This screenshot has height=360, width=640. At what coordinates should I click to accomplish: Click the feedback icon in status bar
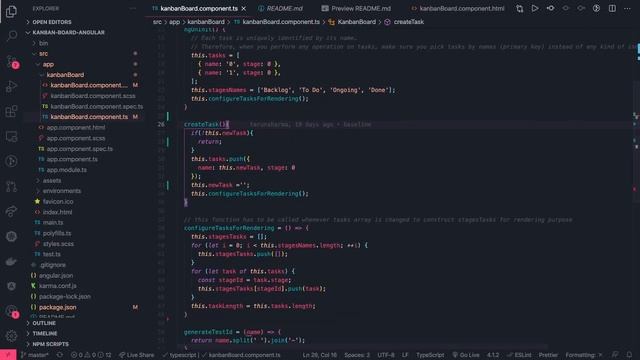click(615, 355)
